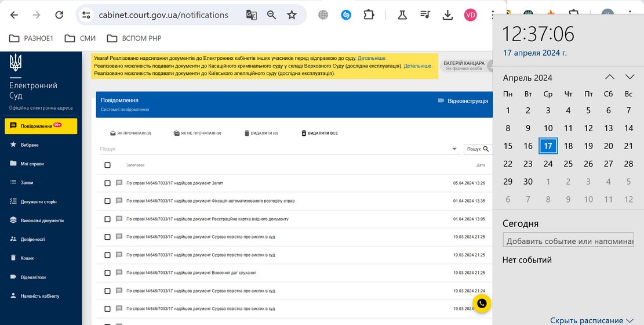
Task: Click the yellow phone call button
Action: (482, 304)
